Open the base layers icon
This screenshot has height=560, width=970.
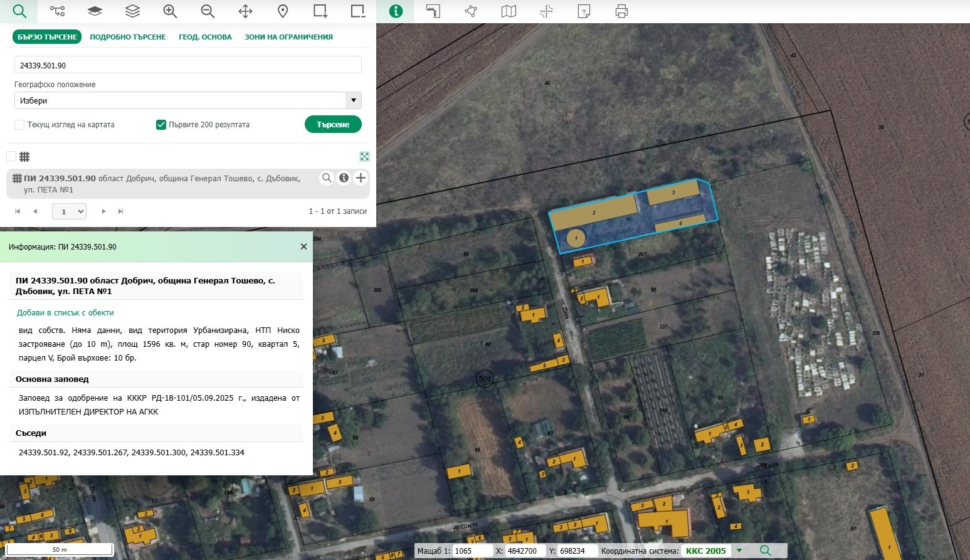click(x=95, y=11)
